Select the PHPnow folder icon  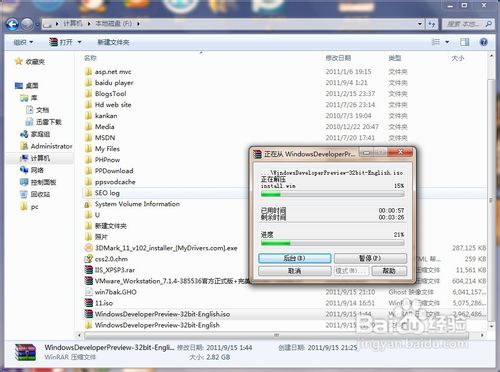(88, 160)
